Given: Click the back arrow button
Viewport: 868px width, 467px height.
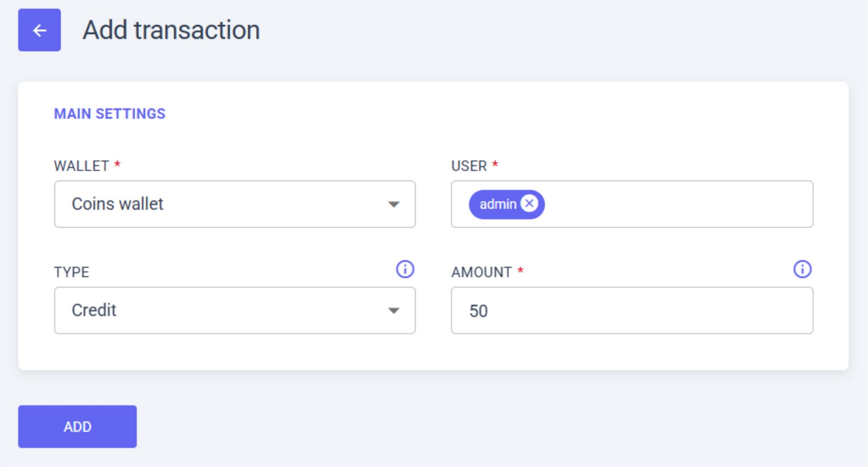Looking at the screenshot, I should point(39,30).
